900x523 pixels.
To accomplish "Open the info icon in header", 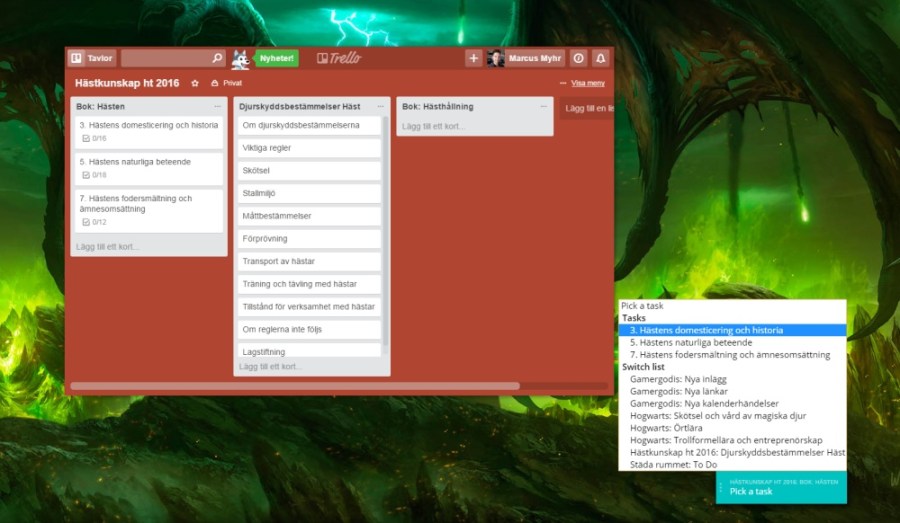I will [x=578, y=58].
